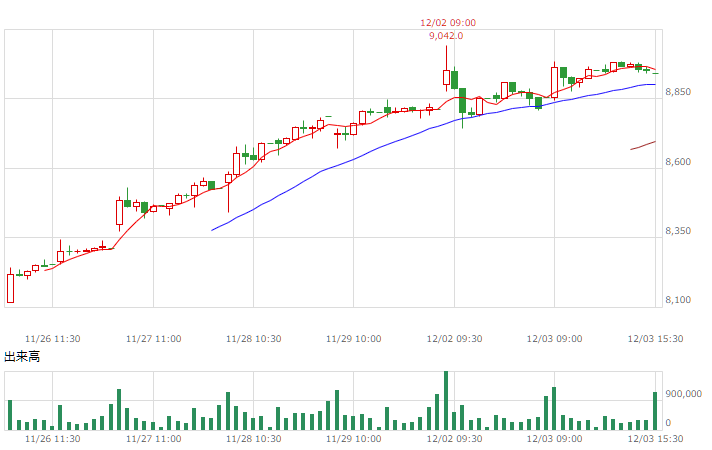Click the 8,600 price axis label
Screen dimensions: 712x450
(678, 162)
